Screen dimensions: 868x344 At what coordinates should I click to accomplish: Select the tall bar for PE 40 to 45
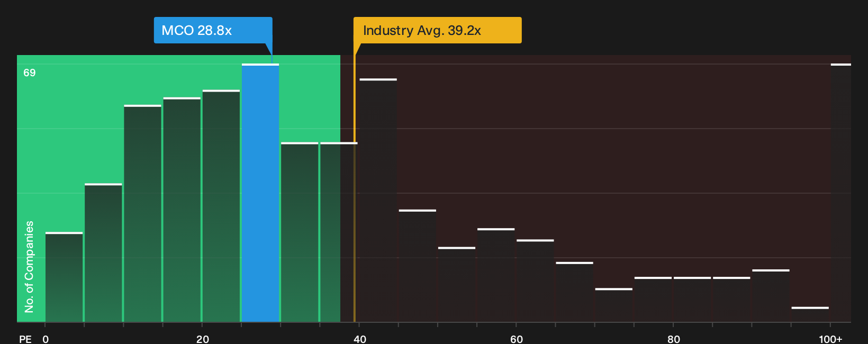(x=378, y=200)
